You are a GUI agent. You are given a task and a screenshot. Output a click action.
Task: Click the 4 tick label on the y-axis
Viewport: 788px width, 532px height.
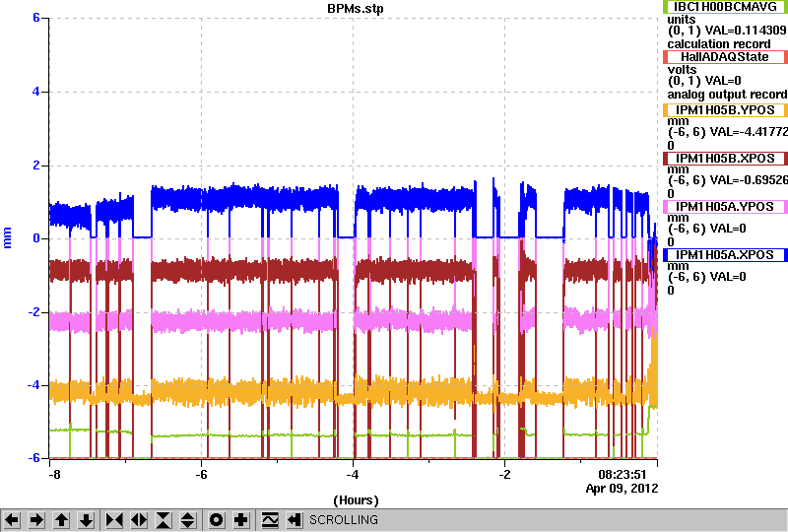pos(36,92)
